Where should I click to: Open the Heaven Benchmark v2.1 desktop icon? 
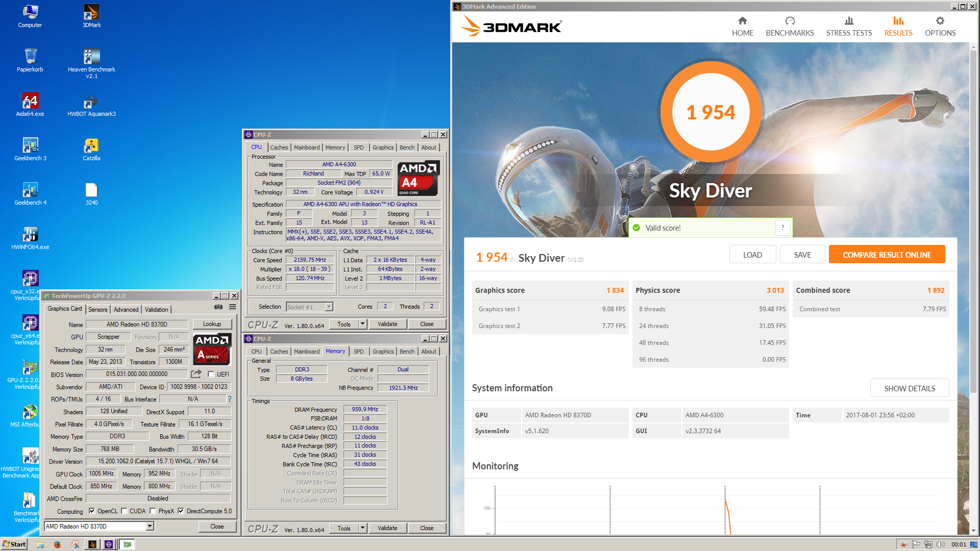91,62
